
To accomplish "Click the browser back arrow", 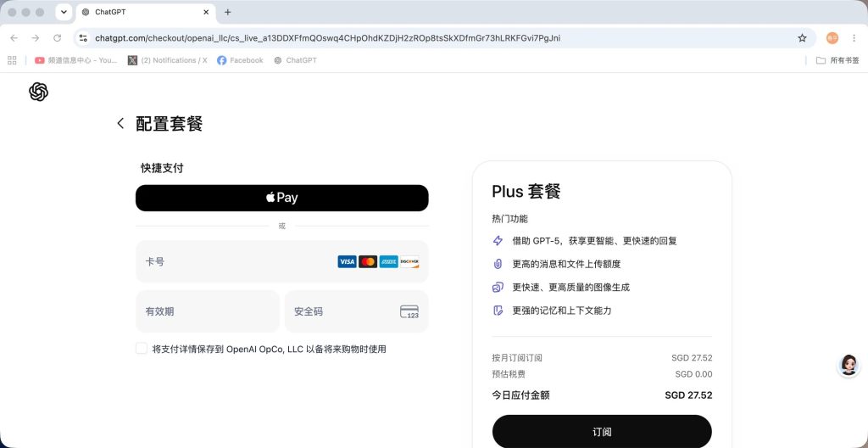I will [x=14, y=38].
